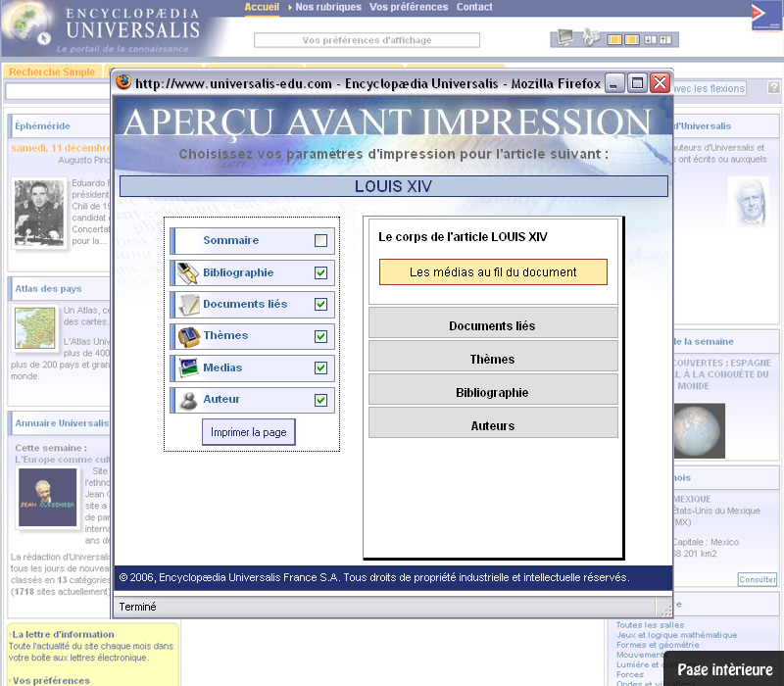Open the Toutes les salles link
784x686 pixels.
tap(650, 625)
